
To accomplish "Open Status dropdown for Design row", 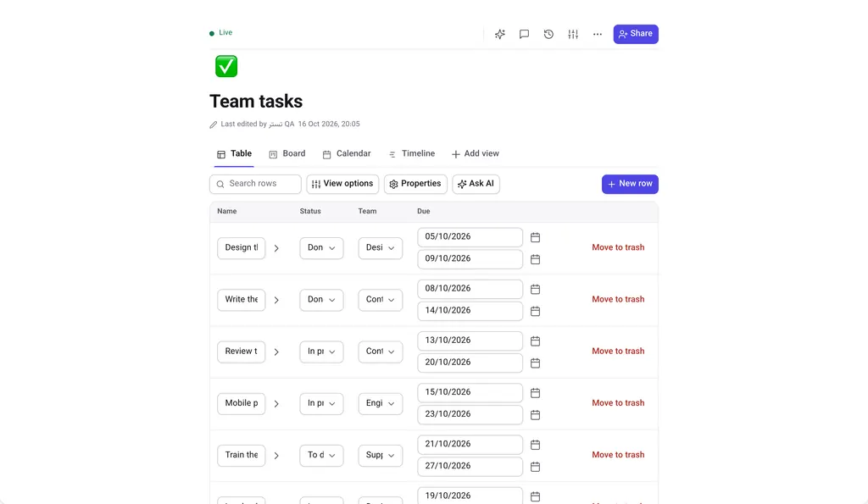I will (321, 248).
